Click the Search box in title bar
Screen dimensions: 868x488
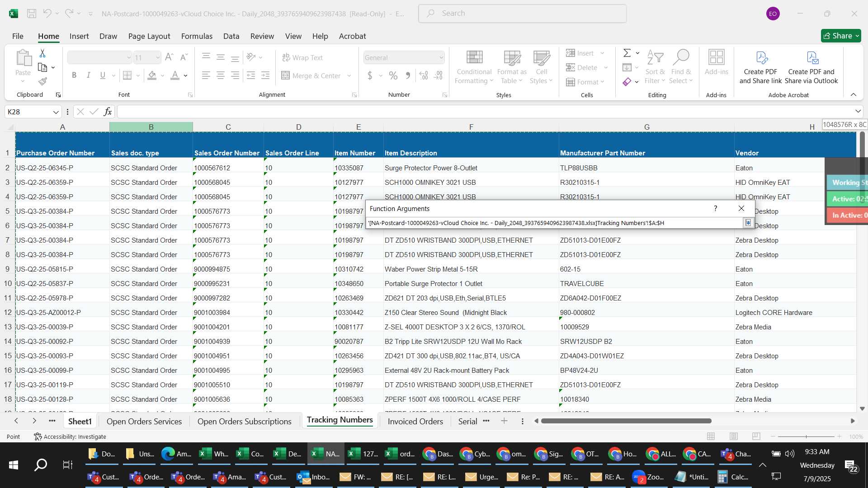(x=522, y=14)
